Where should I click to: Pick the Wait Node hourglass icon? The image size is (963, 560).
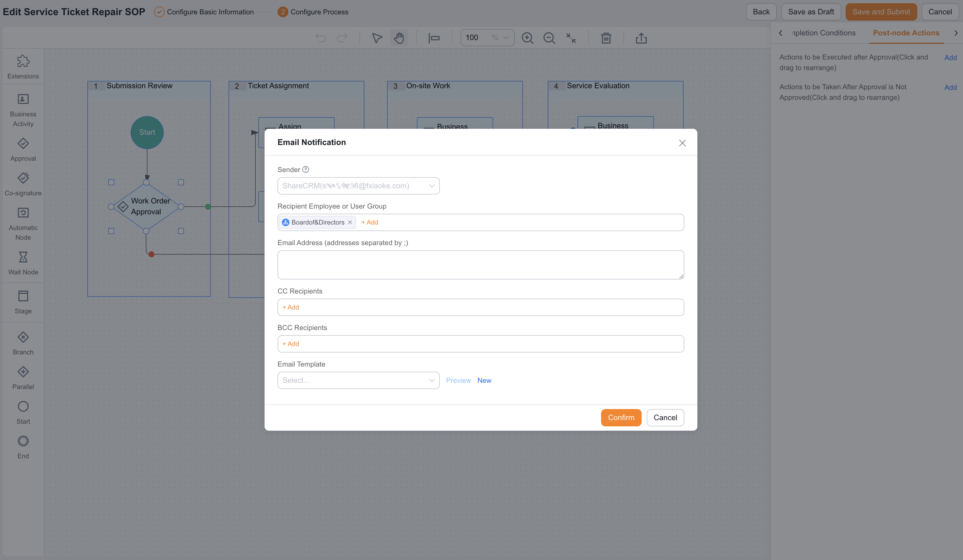23,257
